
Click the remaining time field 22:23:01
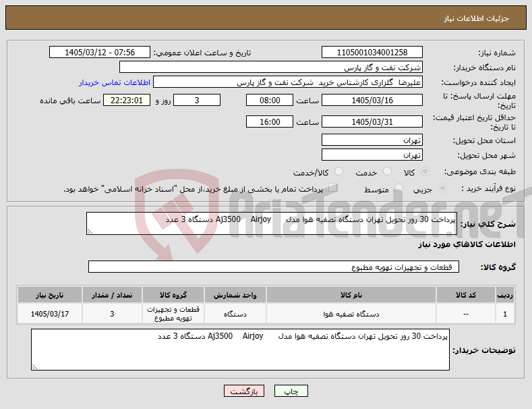[x=127, y=100]
